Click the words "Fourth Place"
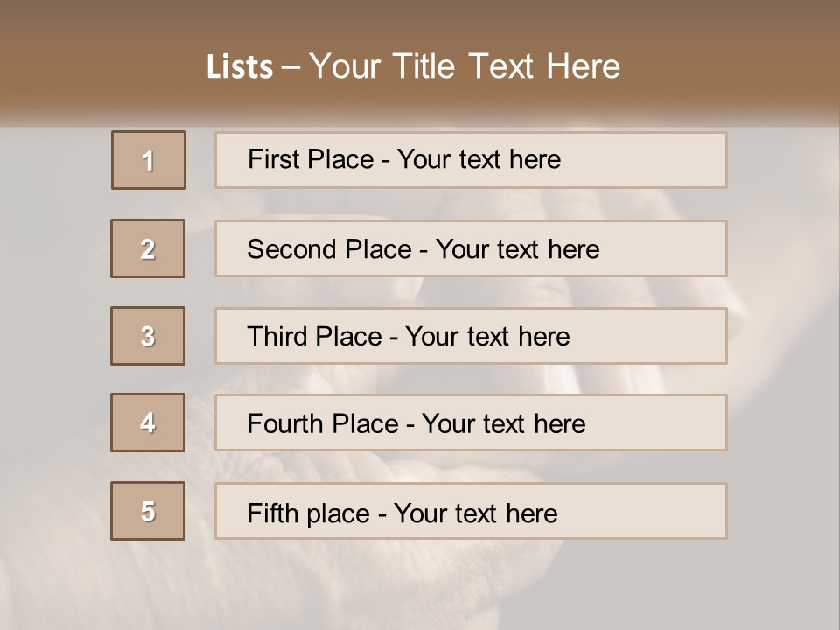840x630 pixels. pos(323,424)
